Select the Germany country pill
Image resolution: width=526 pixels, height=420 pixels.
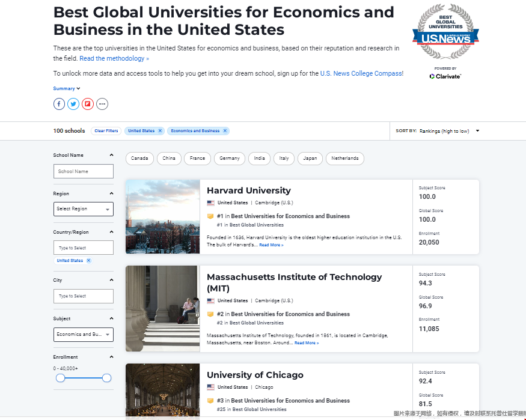(x=230, y=158)
